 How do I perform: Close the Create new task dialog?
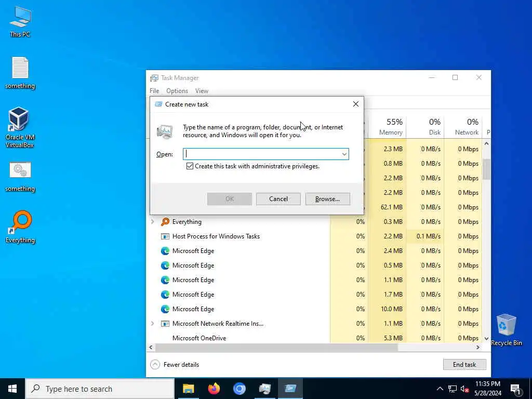(x=355, y=104)
